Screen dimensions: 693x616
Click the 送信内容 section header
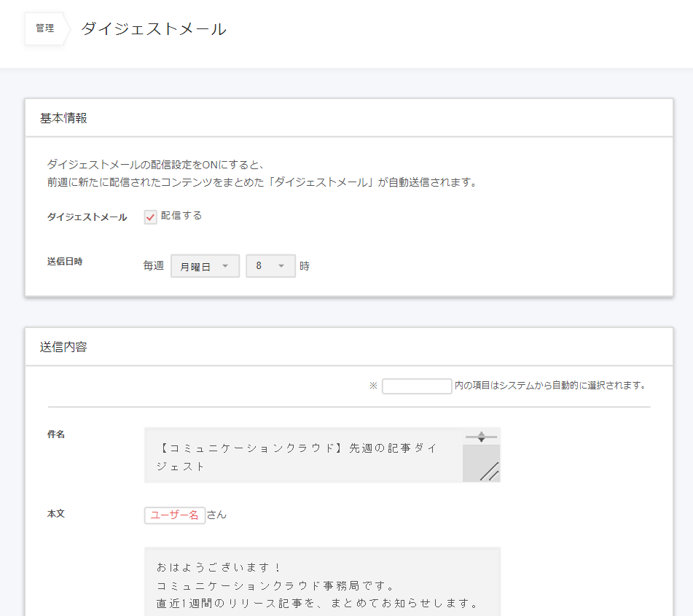pos(64,347)
